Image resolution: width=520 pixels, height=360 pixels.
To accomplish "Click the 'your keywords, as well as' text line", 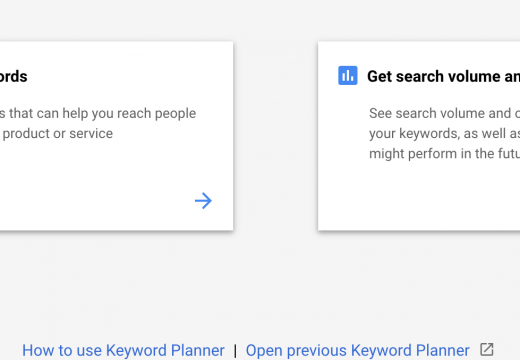I will click(444, 134).
